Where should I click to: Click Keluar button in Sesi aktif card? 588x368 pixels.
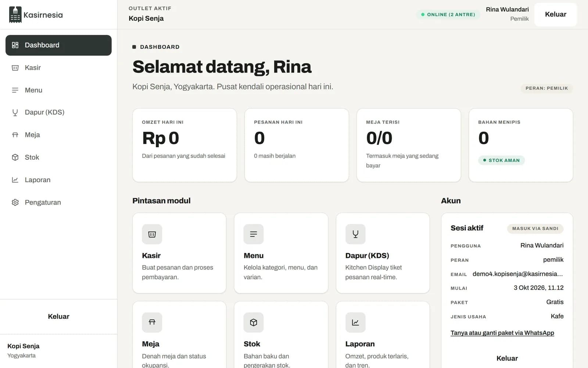point(507,358)
